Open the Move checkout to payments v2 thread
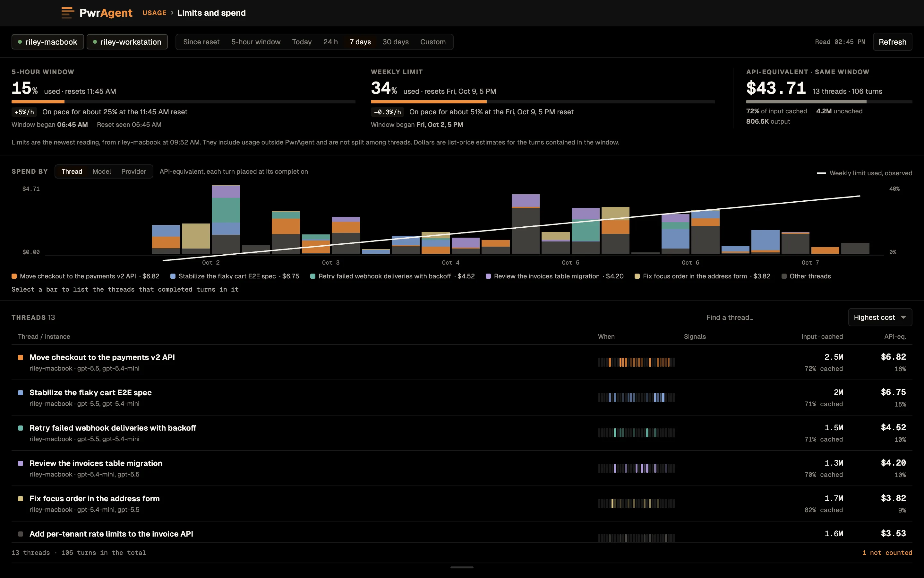Screen dimensions: 924x578 [x=462, y=363]
